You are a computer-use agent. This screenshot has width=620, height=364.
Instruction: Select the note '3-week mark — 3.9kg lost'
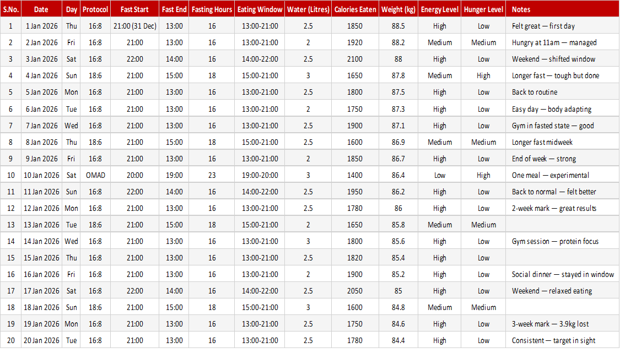pos(550,324)
